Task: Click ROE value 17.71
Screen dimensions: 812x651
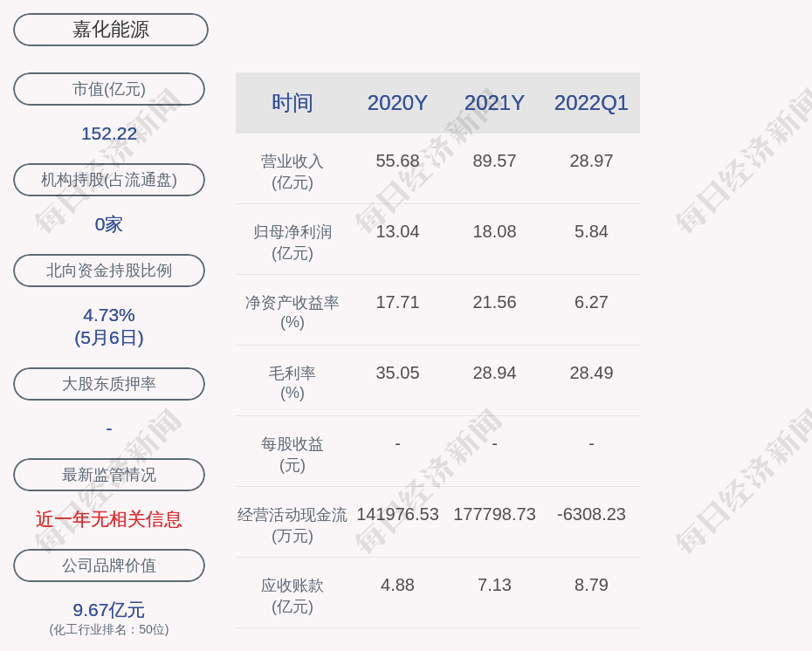Action: (x=398, y=302)
